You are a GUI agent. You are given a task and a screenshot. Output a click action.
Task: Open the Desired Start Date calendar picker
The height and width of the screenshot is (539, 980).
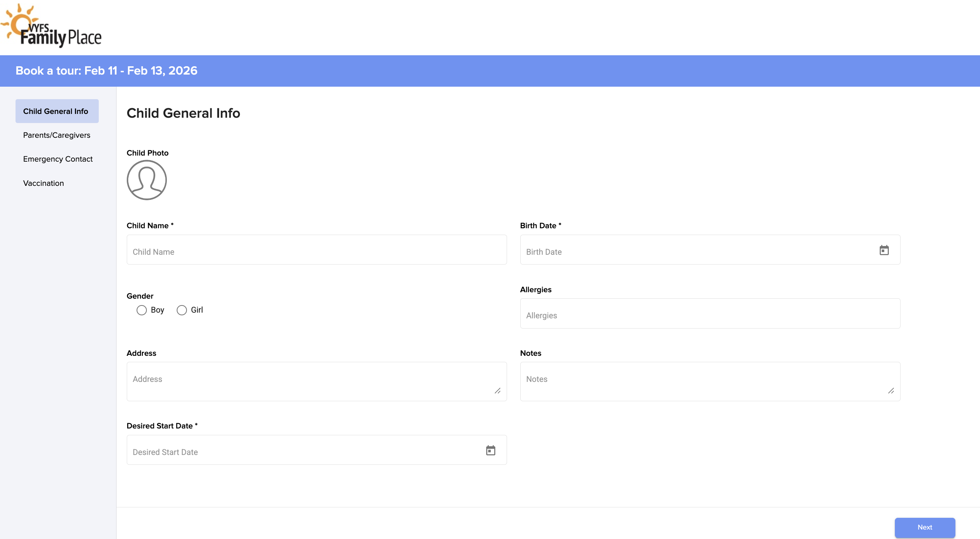point(490,450)
